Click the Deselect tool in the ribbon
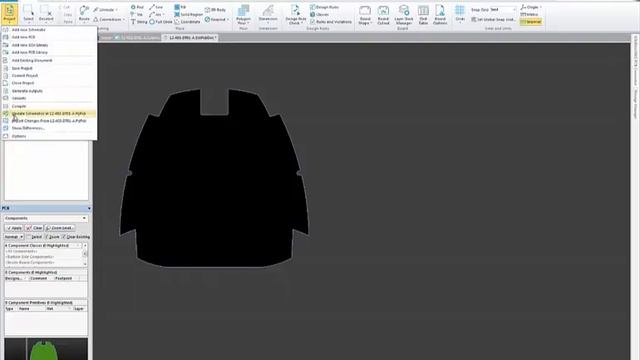This screenshot has height=360, width=640. [x=46, y=14]
